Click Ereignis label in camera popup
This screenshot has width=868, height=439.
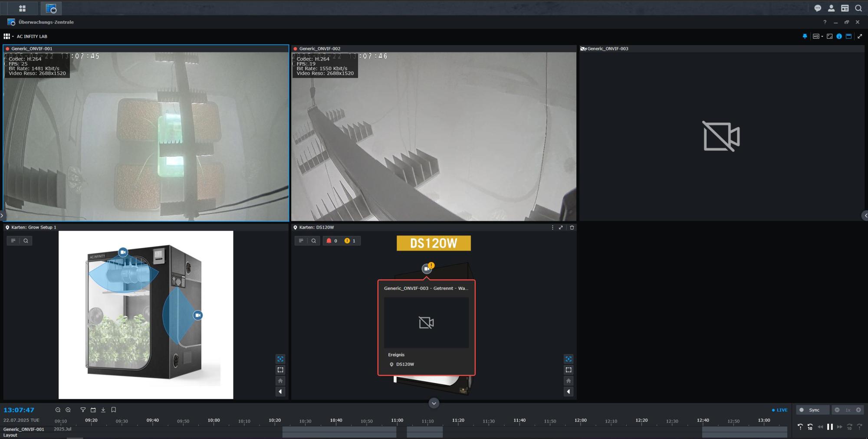coord(396,355)
